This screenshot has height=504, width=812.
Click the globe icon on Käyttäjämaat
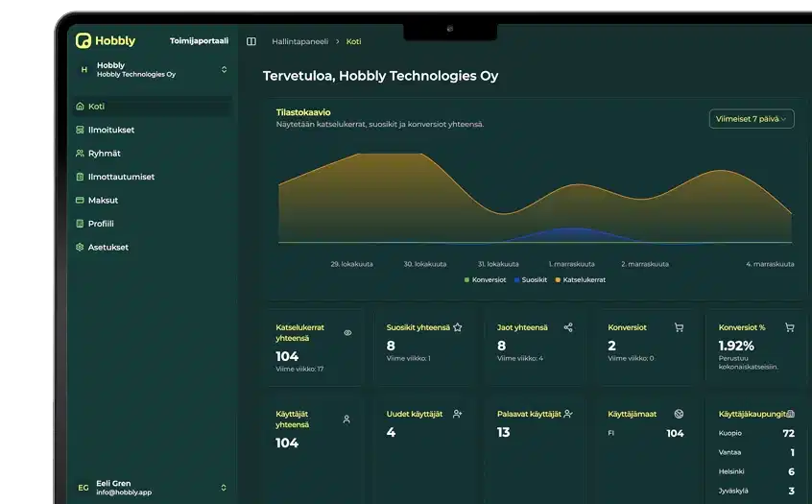pos(679,414)
